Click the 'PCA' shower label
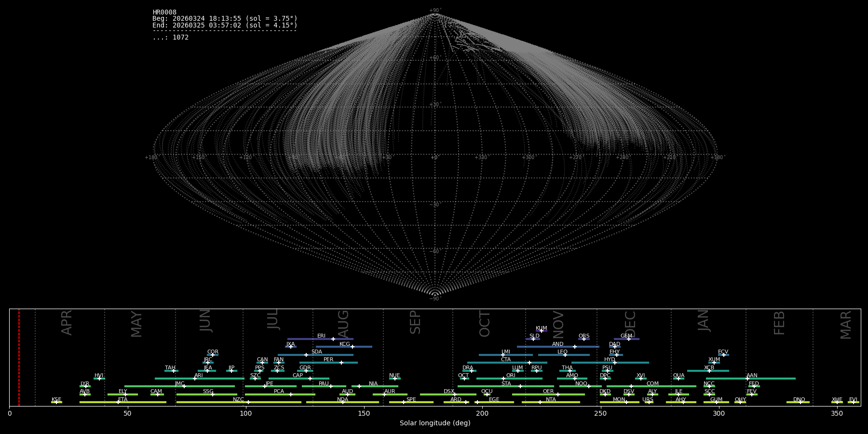This screenshot has height=434, width=868. (x=279, y=392)
